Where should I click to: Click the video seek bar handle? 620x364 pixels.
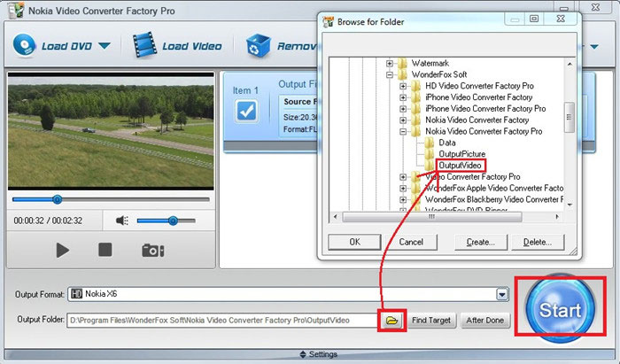coord(57,199)
